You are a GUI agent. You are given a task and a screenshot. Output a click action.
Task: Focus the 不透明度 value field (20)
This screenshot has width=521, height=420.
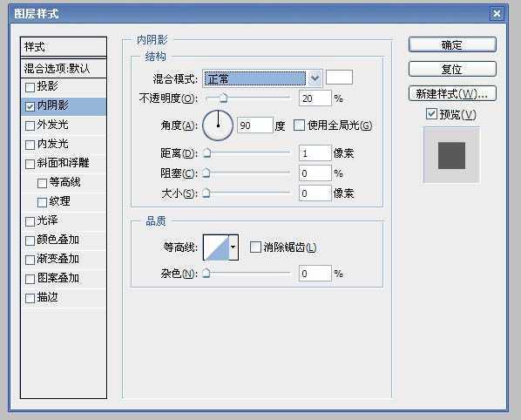point(315,98)
